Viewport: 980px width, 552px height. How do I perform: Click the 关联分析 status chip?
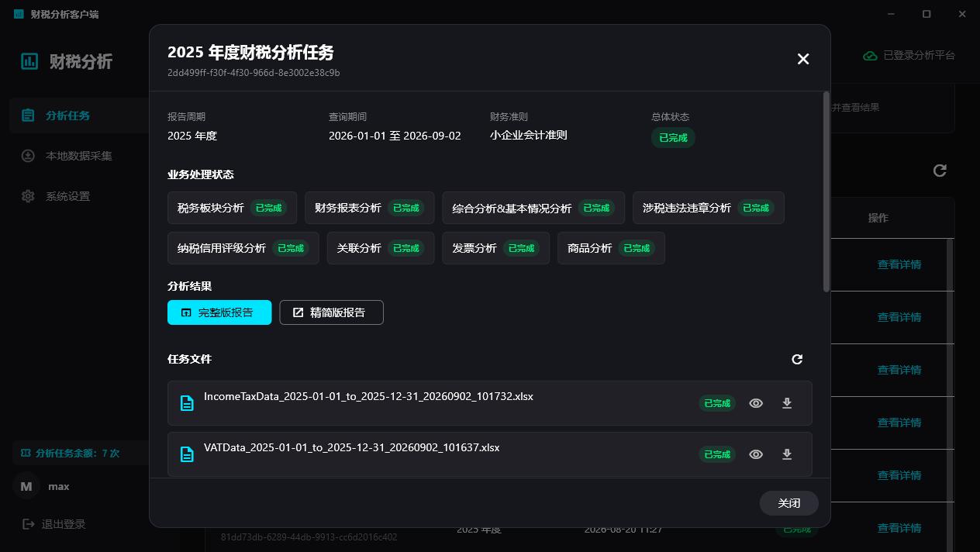click(381, 248)
